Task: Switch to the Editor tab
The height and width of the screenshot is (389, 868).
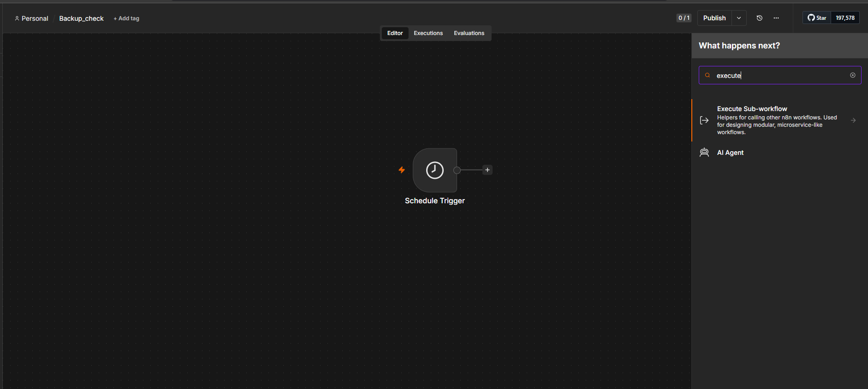Action: coord(395,33)
